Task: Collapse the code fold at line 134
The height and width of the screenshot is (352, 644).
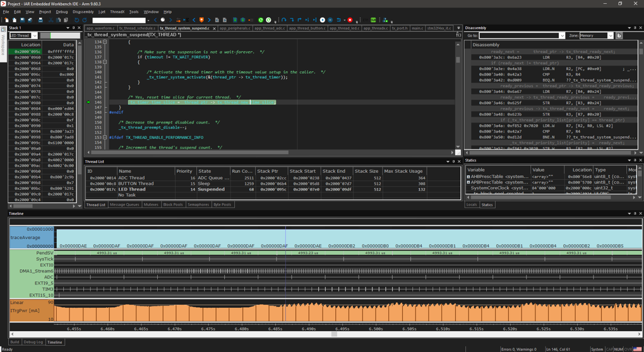Action: click(105, 42)
